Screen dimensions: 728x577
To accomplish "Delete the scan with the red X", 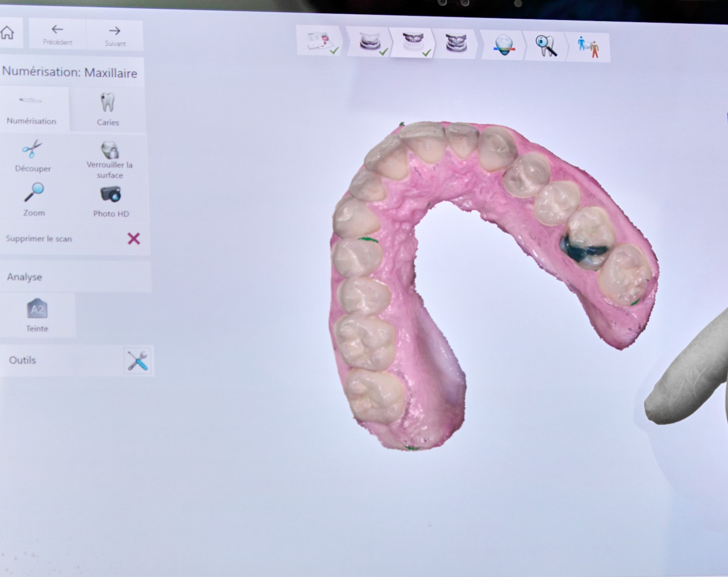I will point(133,238).
